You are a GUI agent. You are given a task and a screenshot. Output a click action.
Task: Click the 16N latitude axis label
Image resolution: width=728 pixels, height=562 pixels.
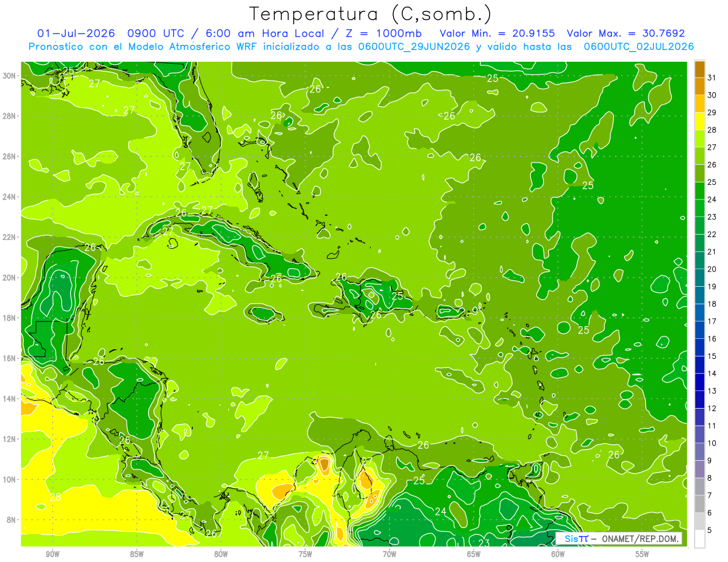(x=10, y=358)
